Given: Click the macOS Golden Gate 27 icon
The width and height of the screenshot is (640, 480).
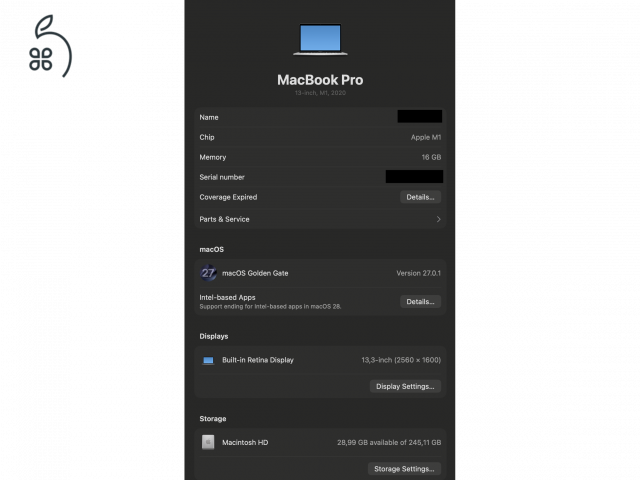Looking at the screenshot, I should coord(208,273).
